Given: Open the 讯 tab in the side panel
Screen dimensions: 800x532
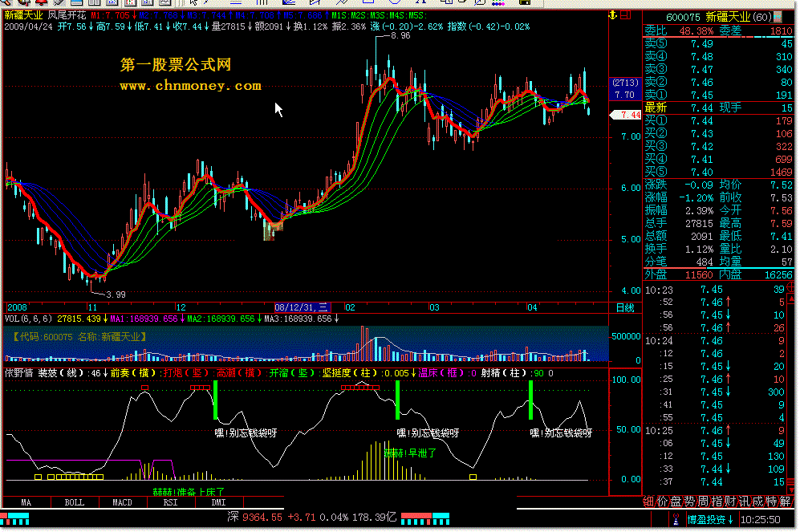Looking at the screenshot, I should click(x=744, y=502).
